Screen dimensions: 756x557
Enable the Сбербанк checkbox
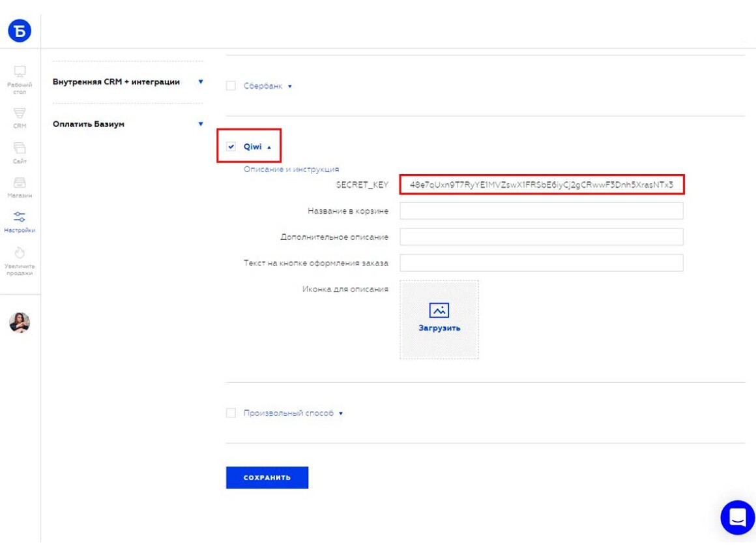tap(231, 86)
